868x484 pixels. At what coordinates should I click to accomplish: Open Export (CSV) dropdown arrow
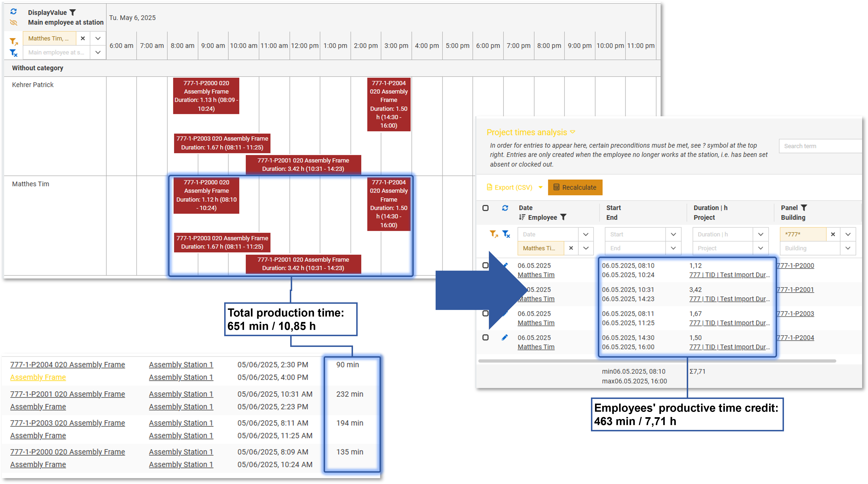click(541, 187)
